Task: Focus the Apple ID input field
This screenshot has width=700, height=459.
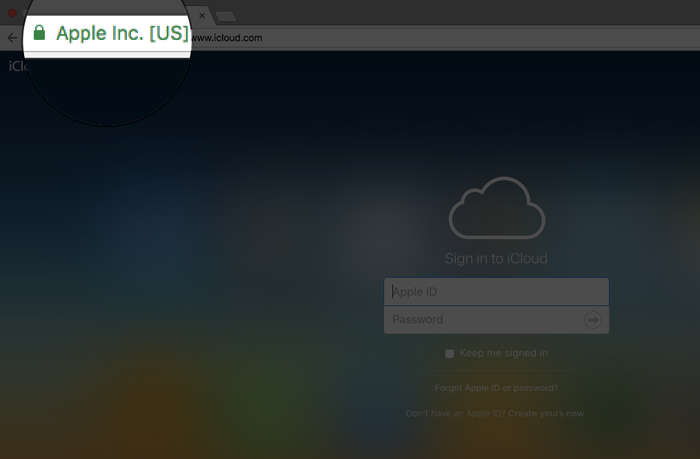Action: pyautogui.click(x=496, y=292)
